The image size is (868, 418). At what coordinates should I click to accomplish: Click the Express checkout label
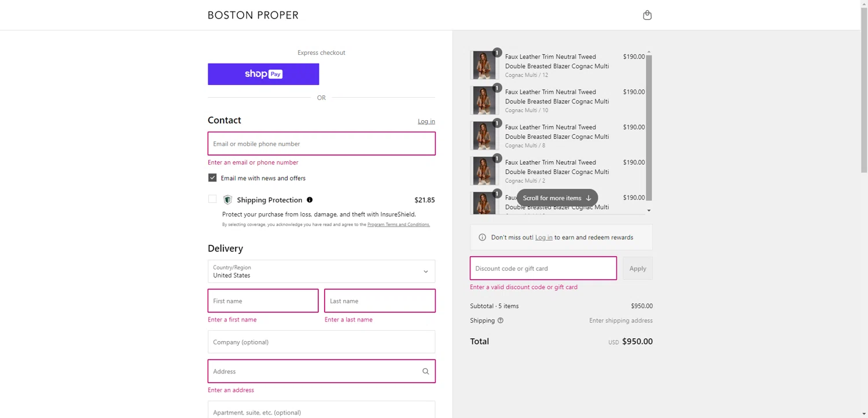(x=321, y=53)
